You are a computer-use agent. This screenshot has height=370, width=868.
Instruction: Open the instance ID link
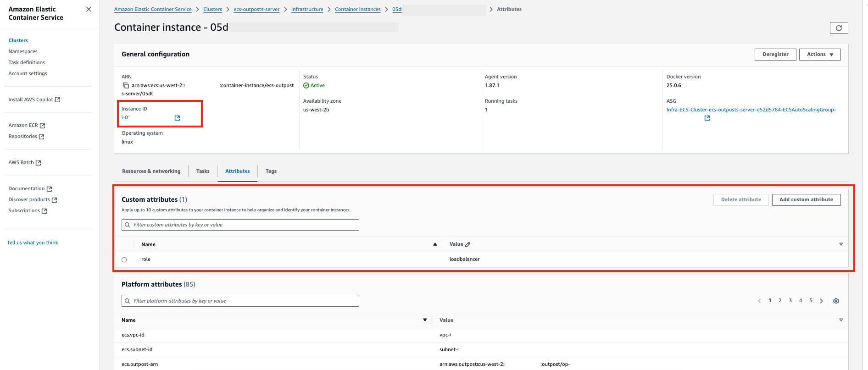(x=126, y=118)
